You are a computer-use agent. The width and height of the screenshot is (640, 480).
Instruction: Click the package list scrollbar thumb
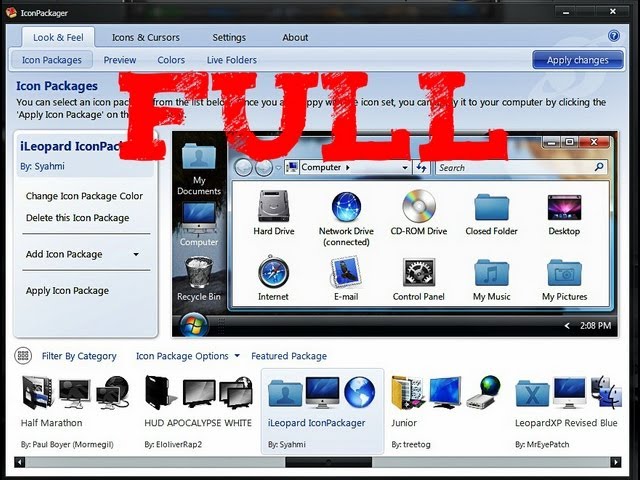tap(329, 462)
